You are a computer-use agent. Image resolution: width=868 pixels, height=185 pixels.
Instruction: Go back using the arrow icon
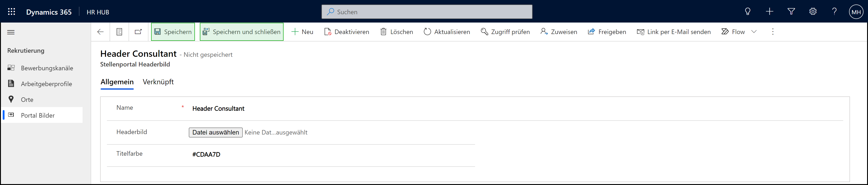[100, 32]
